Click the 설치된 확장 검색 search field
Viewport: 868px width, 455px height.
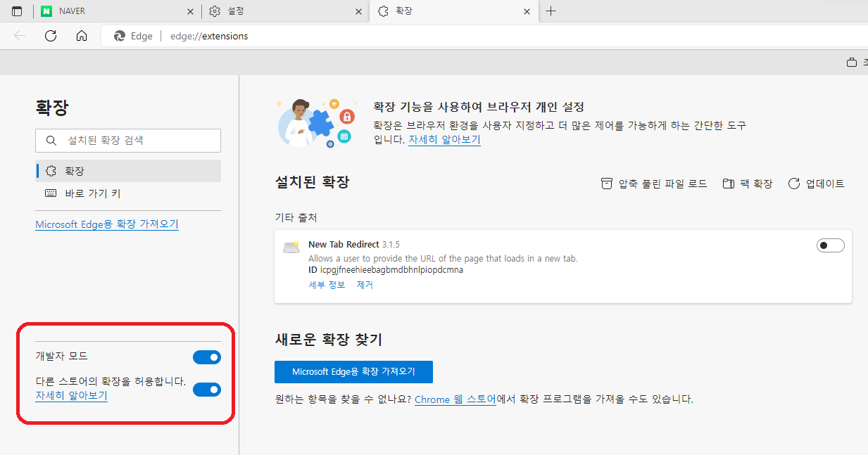point(128,140)
